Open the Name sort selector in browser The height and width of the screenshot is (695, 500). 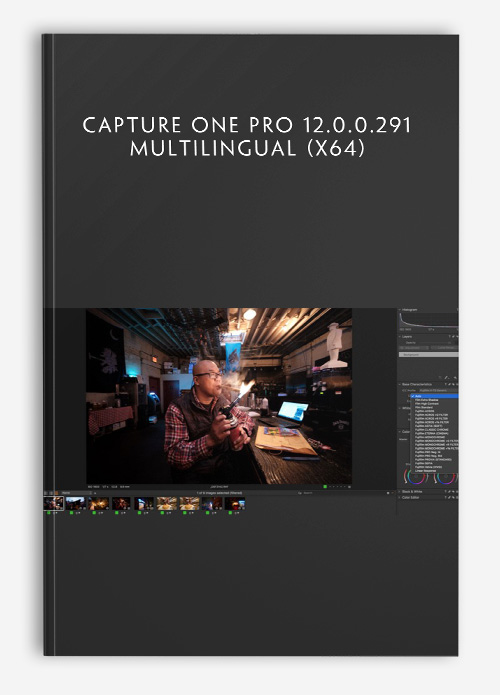point(76,493)
